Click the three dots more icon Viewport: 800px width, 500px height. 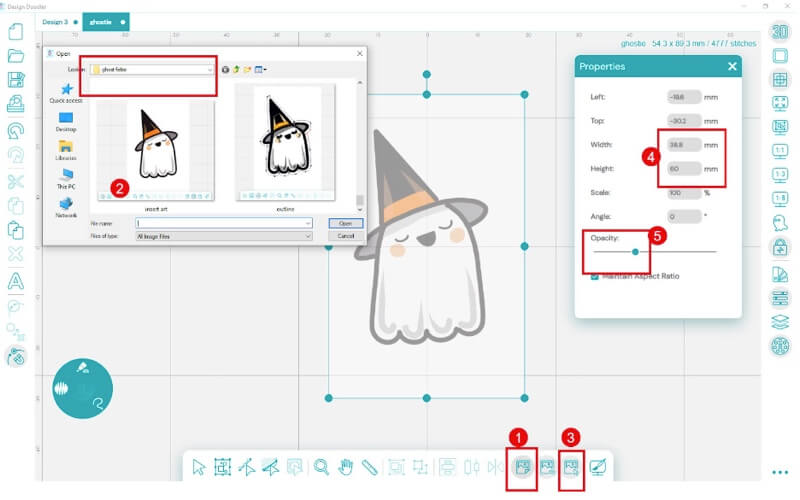click(780, 472)
